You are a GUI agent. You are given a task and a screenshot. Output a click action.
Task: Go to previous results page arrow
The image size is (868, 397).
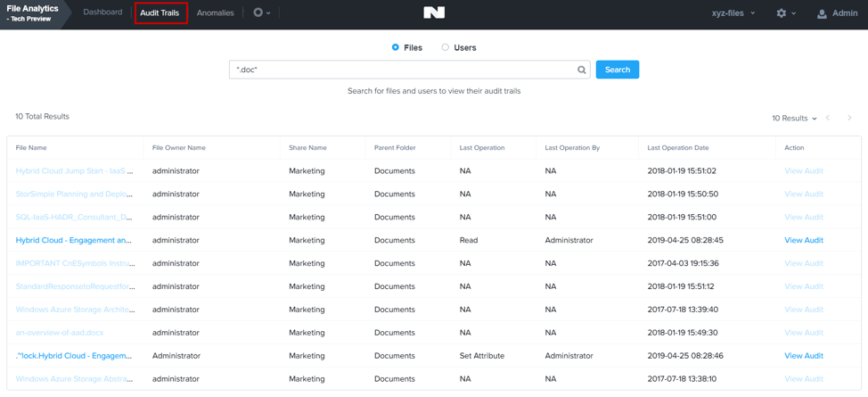pyautogui.click(x=828, y=118)
